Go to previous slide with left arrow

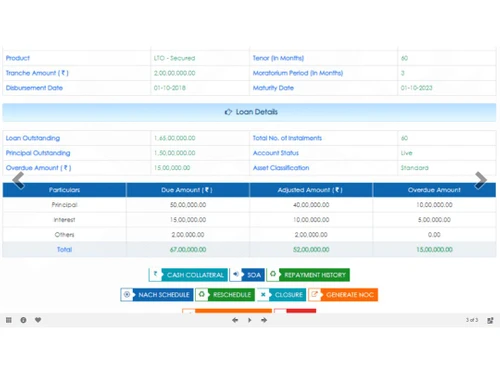tap(235, 320)
